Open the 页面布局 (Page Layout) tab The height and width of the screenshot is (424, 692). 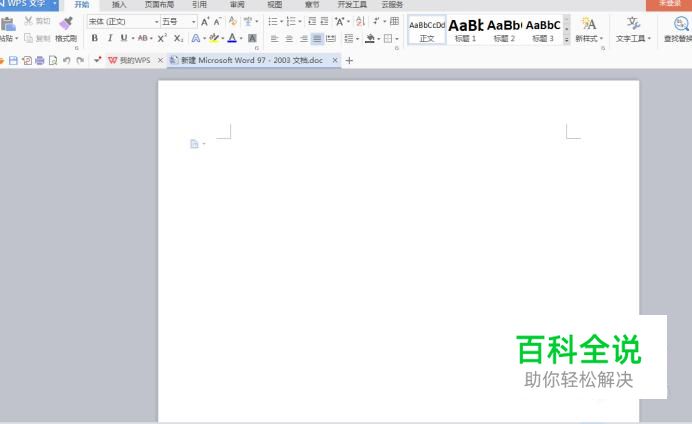(x=159, y=5)
